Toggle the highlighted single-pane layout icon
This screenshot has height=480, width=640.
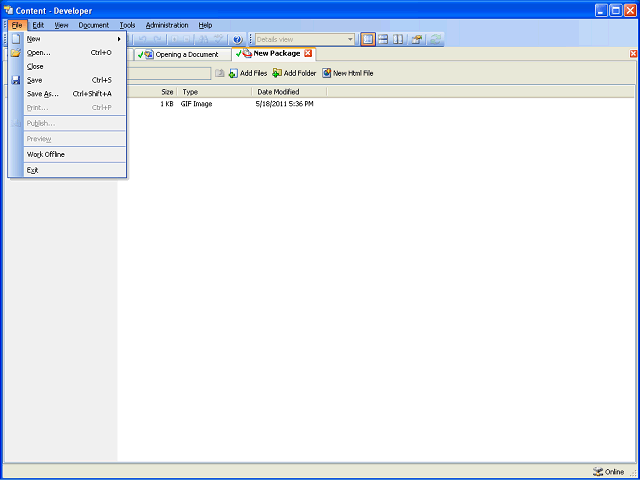tap(368, 40)
